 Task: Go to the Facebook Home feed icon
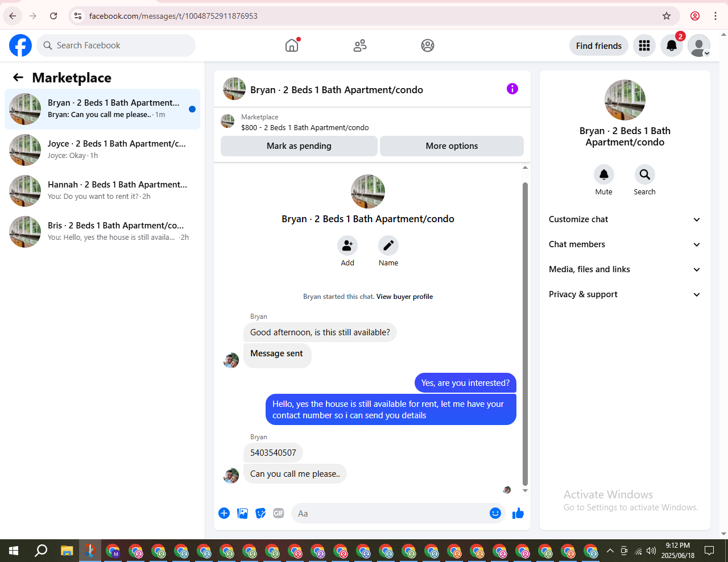(x=292, y=45)
